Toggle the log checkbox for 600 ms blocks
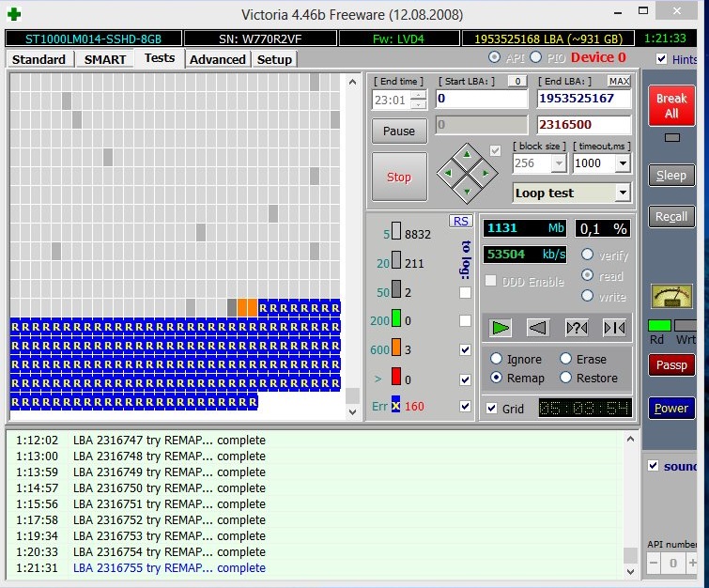 point(465,349)
